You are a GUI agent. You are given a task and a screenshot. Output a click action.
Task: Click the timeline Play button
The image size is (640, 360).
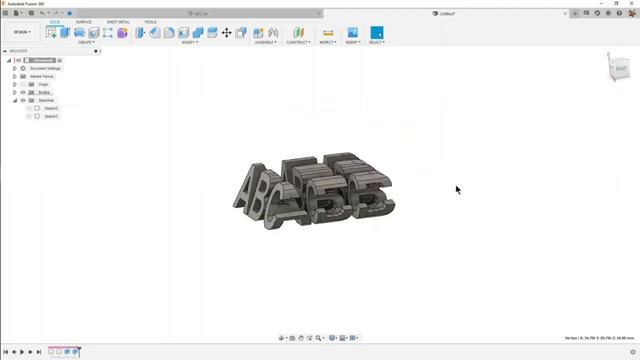pos(22,352)
